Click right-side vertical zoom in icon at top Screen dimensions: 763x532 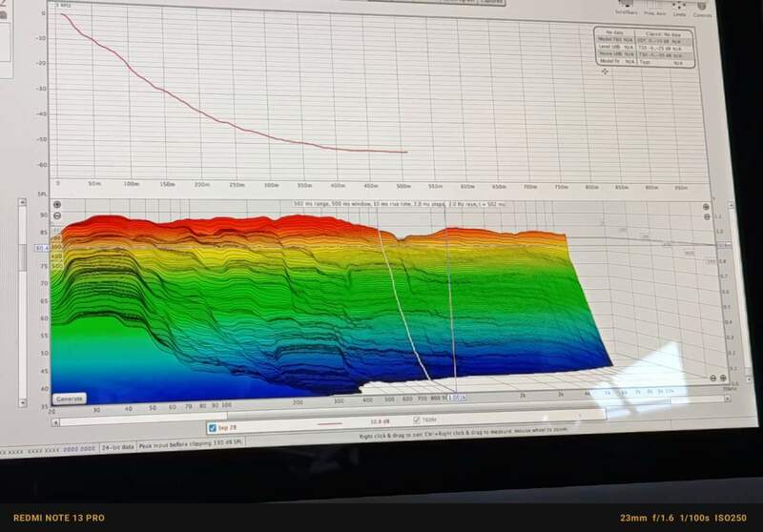tap(706, 207)
